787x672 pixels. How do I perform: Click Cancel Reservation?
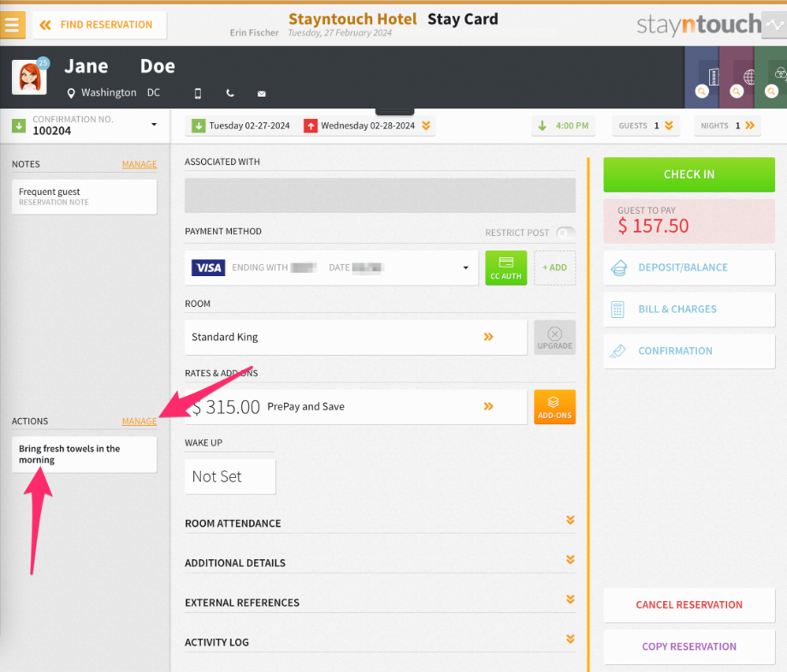pyautogui.click(x=689, y=604)
